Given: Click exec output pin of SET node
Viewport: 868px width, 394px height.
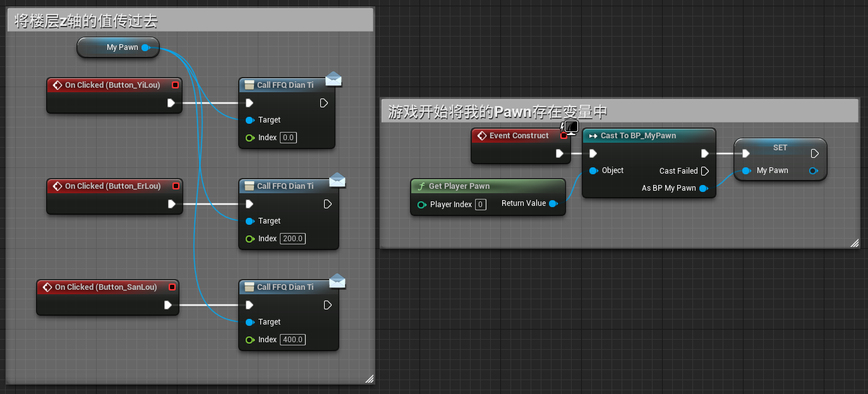Looking at the screenshot, I should coord(815,153).
